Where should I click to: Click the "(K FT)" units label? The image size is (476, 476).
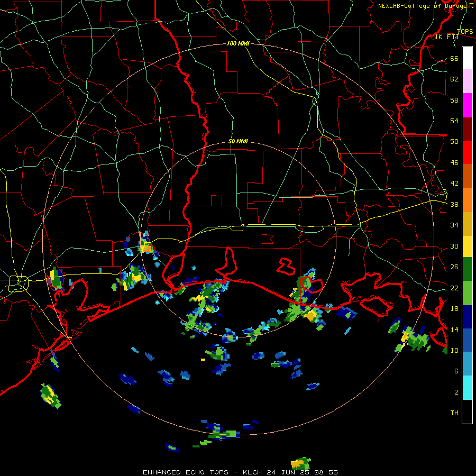coord(447,37)
